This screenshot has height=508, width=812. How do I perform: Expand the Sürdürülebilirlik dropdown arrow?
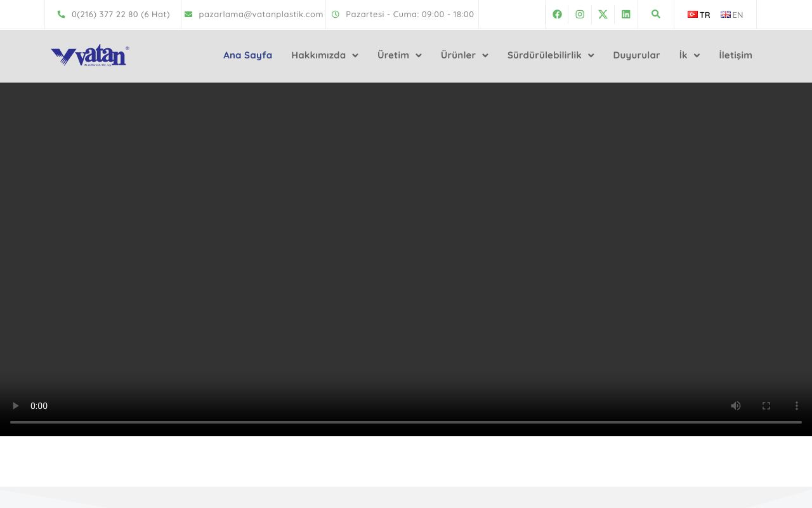(591, 55)
